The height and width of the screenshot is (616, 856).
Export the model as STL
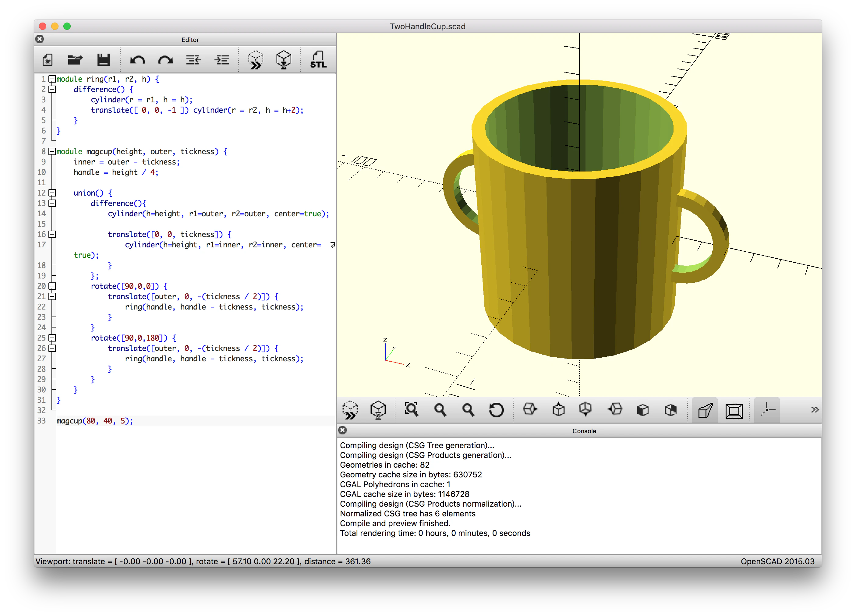318,60
